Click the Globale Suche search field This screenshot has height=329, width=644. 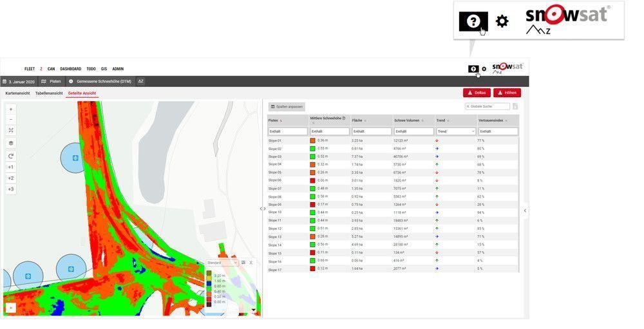488,106
